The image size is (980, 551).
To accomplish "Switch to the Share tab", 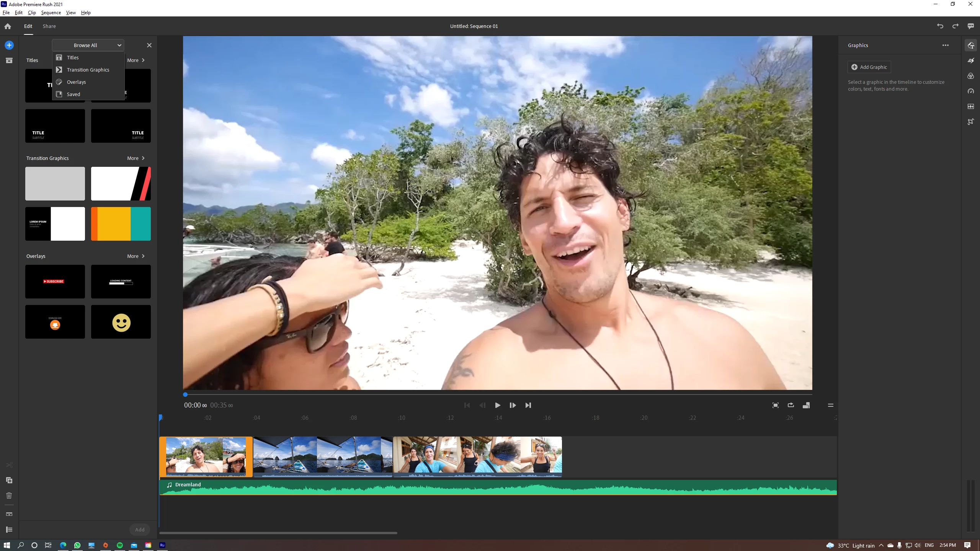I will (49, 26).
